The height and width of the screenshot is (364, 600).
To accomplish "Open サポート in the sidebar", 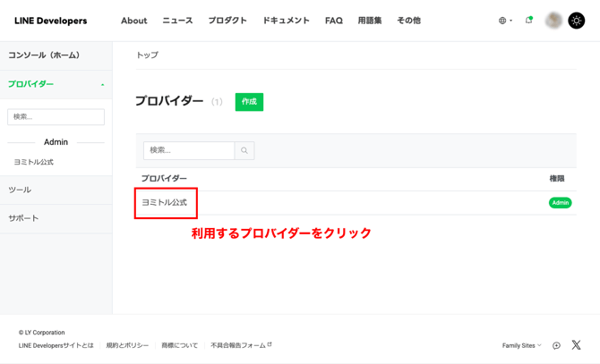I will [x=56, y=218].
